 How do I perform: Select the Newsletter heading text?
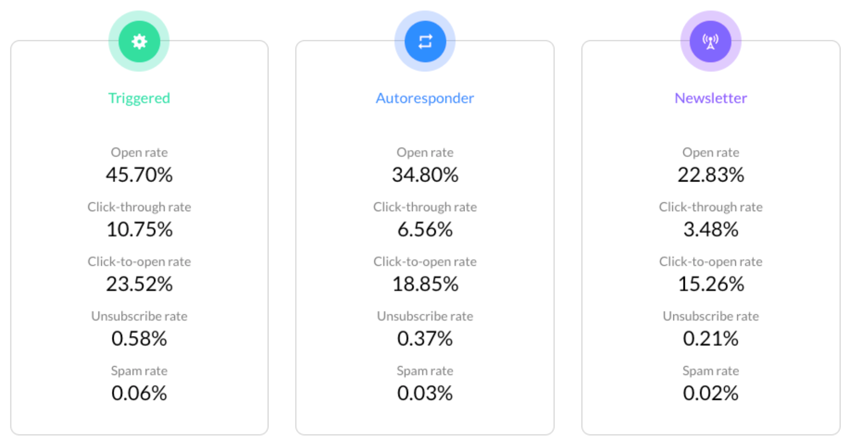(x=711, y=98)
